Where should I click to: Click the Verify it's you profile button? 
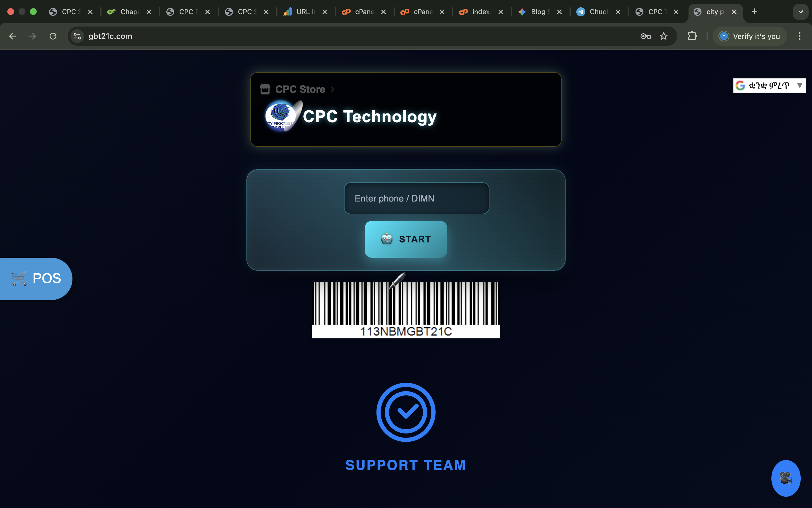click(x=750, y=36)
